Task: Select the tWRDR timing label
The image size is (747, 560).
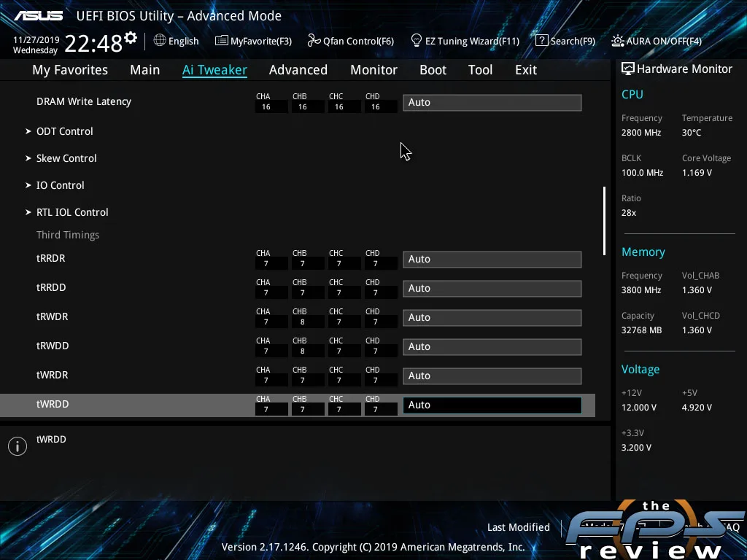Action: (53, 375)
